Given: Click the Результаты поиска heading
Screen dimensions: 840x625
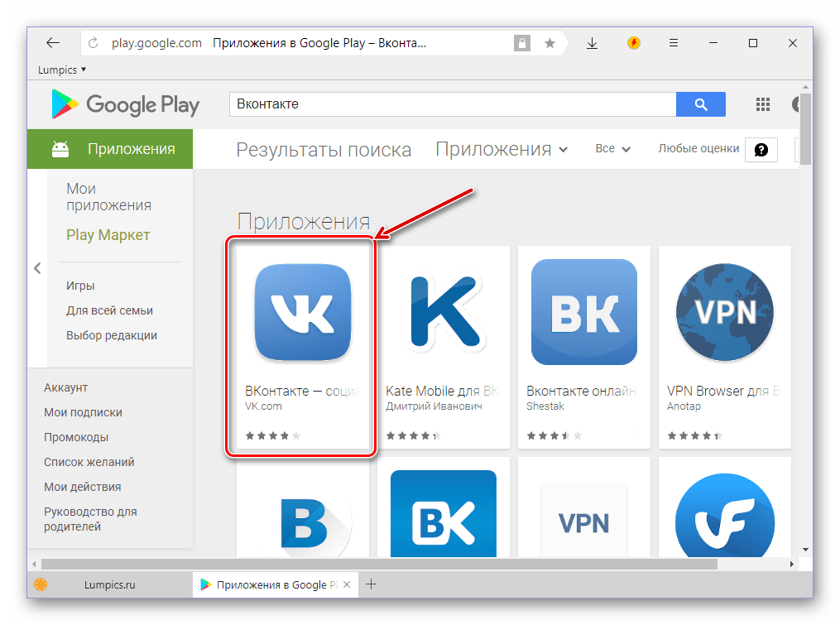Looking at the screenshot, I should pyautogui.click(x=324, y=150).
